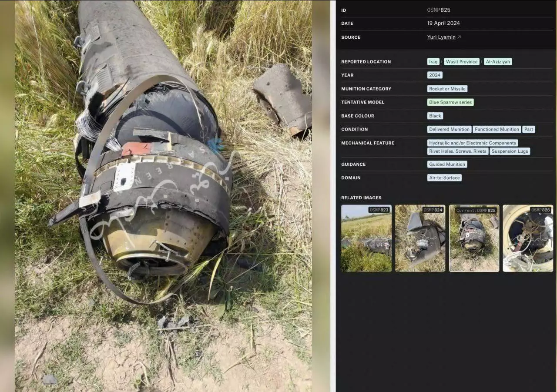Screen dimensions: 557x392
Task: Click the Condition label
Action: pos(355,130)
